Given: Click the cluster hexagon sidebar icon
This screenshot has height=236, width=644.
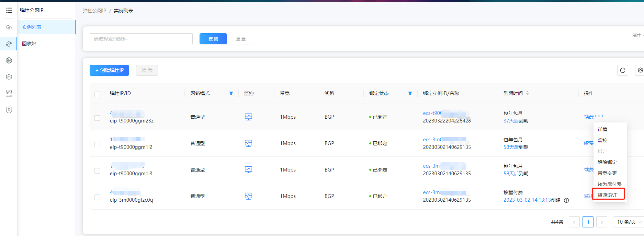Looking at the screenshot, I should (9, 77).
